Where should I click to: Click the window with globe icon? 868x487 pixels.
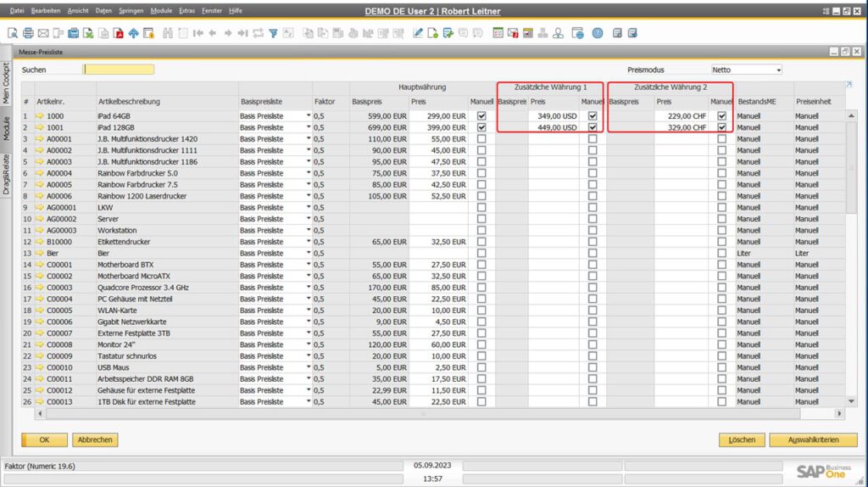tap(577, 33)
